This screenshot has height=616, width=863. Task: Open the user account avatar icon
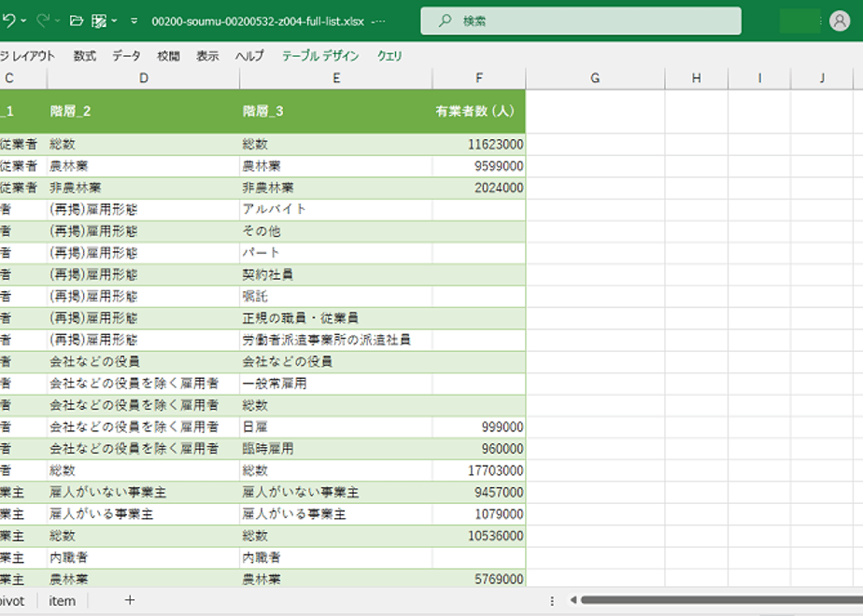840,21
